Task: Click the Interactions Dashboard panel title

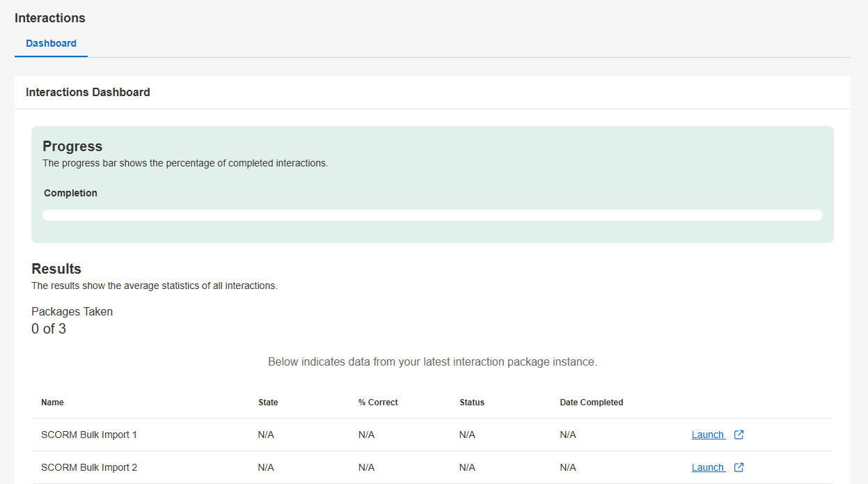Action: [88, 92]
